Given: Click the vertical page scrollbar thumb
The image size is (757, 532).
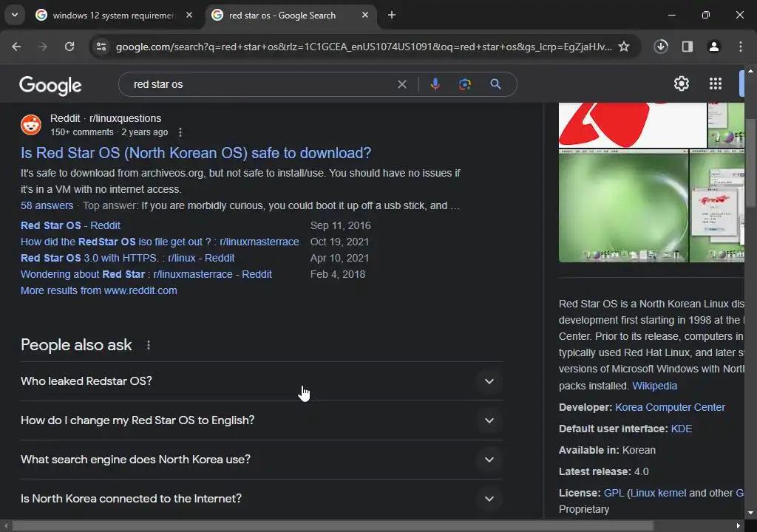Looking at the screenshot, I should [750, 163].
